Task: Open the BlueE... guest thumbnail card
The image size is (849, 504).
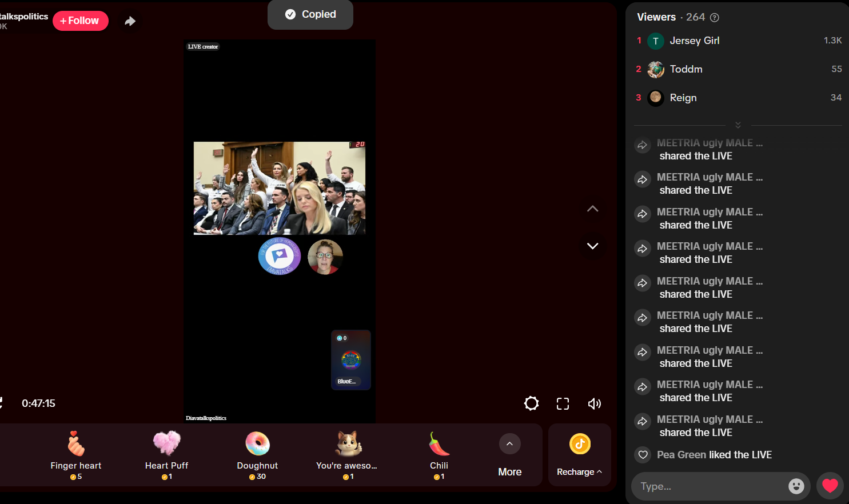Action: [351, 360]
